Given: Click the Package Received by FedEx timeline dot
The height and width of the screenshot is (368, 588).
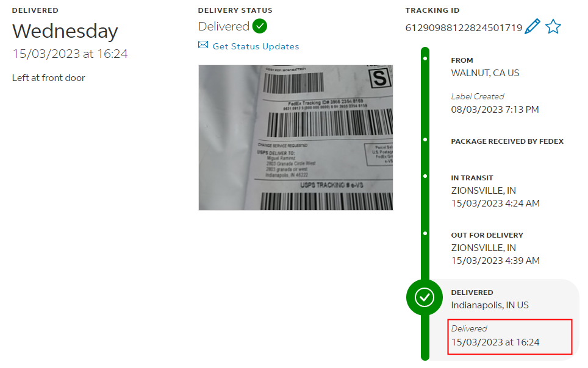Looking at the screenshot, I should coord(425,140).
